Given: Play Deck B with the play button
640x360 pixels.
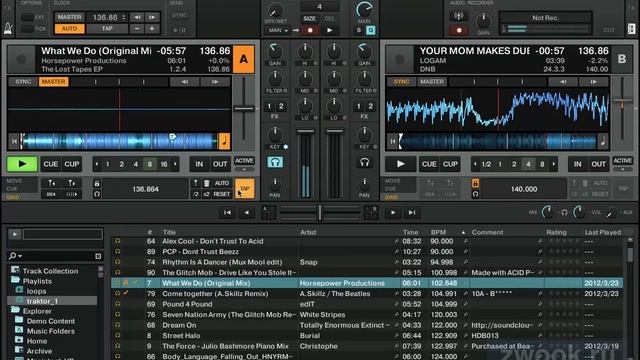Looking at the screenshot, I should [400, 164].
